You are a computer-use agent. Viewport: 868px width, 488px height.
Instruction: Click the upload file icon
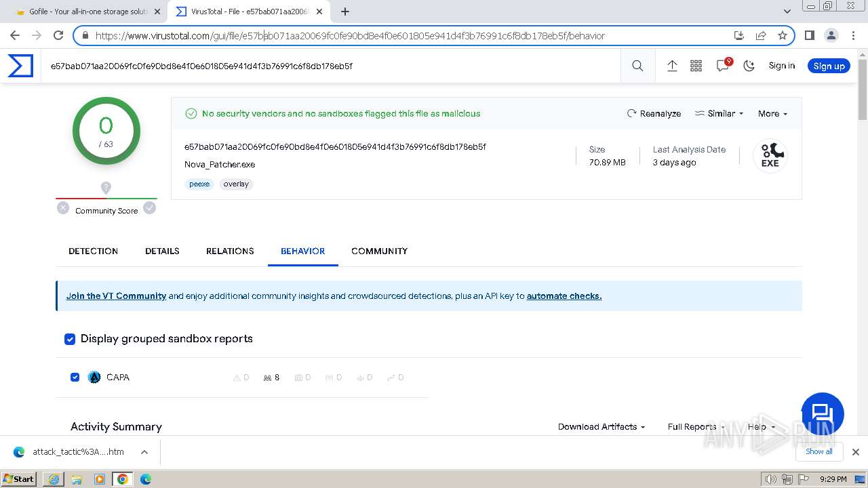click(672, 66)
